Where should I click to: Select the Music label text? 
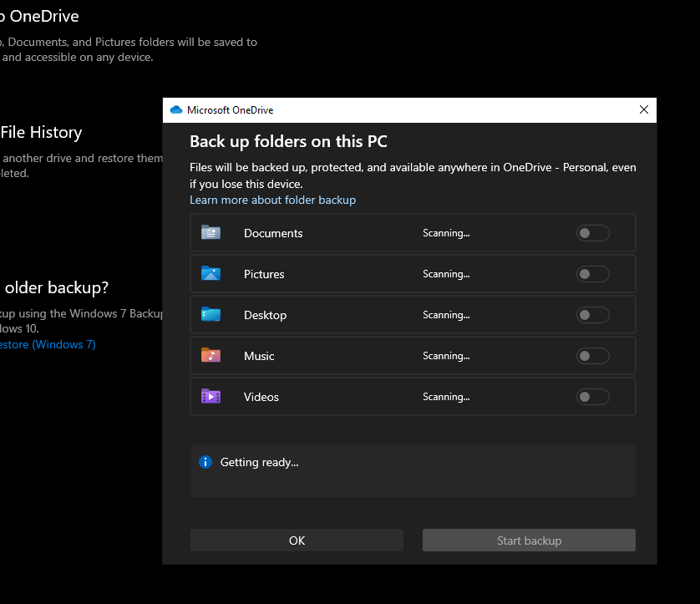point(259,356)
